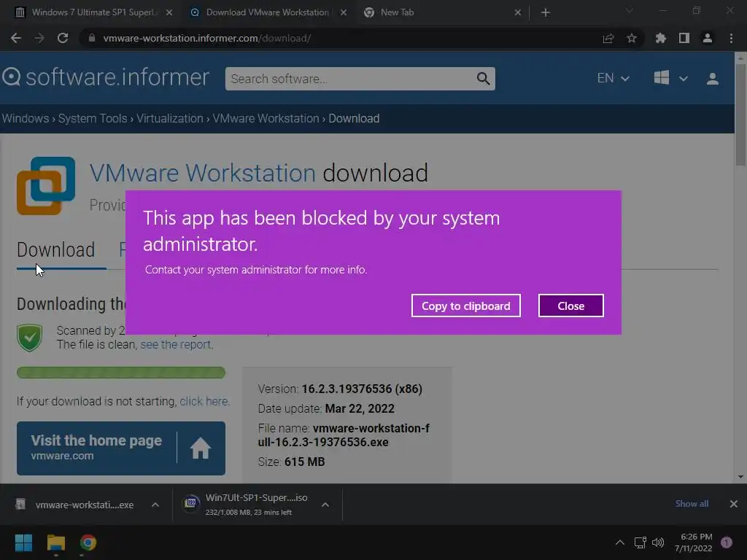This screenshot has width=747, height=560.
Task: Expand options for vmware-workstati exe download
Action: [x=155, y=505]
